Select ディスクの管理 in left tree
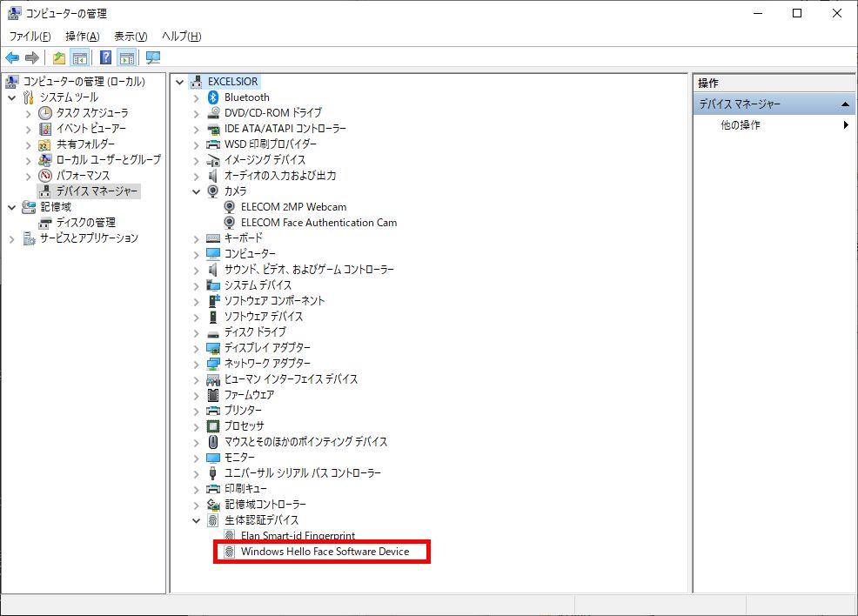Screen dimensions: 858x616 [x=85, y=223]
